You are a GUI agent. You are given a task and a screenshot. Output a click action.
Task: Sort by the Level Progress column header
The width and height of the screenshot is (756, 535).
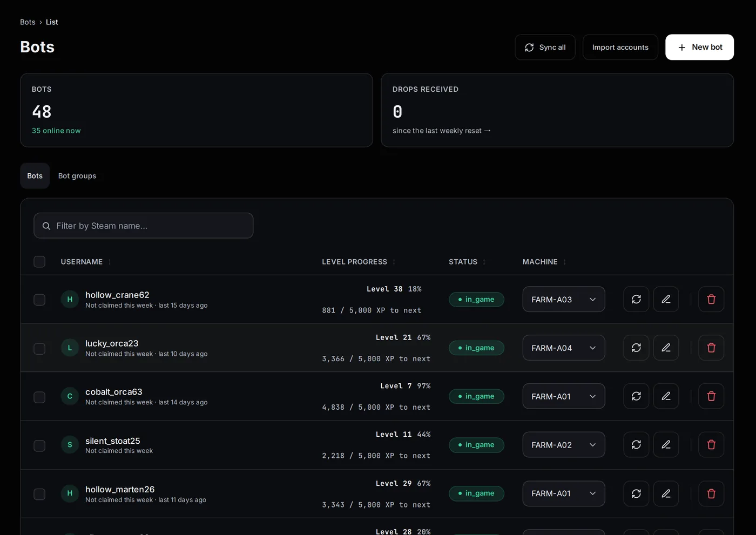tap(359, 262)
